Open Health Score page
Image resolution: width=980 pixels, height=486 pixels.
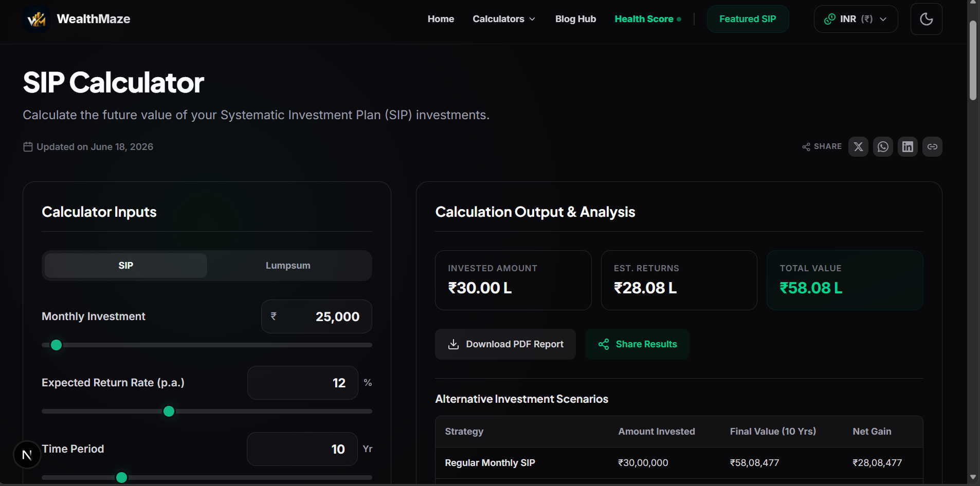point(648,19)
